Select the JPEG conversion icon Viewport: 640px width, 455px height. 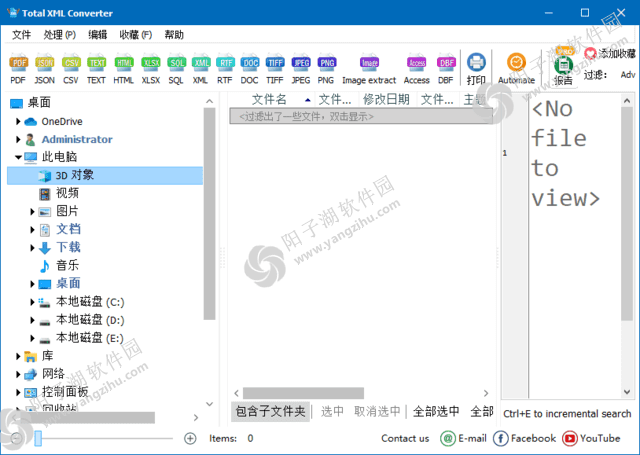tap(301, 69)
